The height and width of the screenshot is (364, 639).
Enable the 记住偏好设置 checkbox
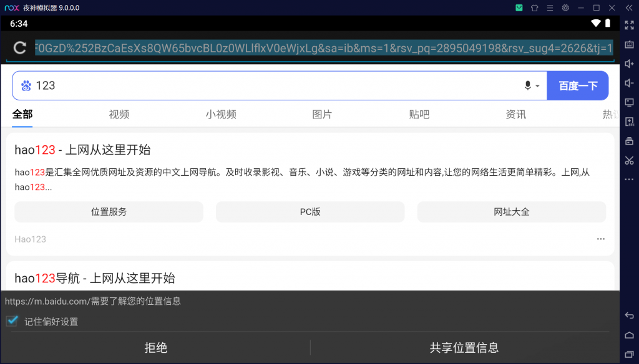coord(11,321)
